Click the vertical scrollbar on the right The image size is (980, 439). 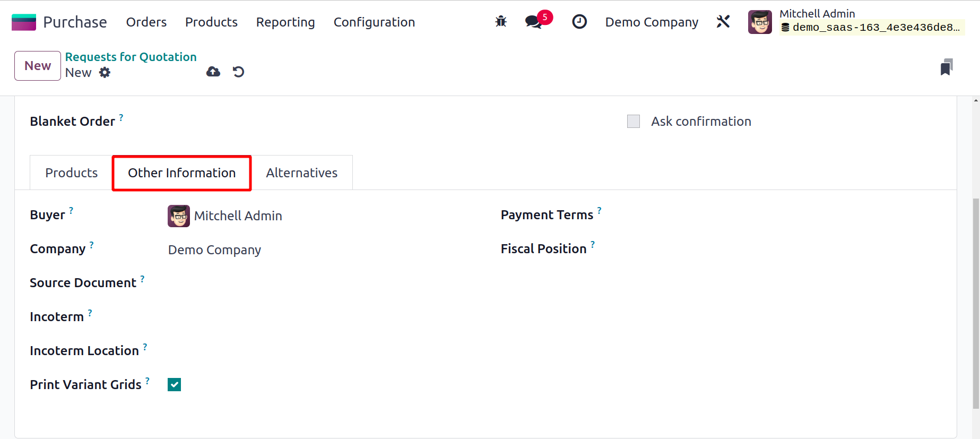pyautogui.click(x=976, y=303)
